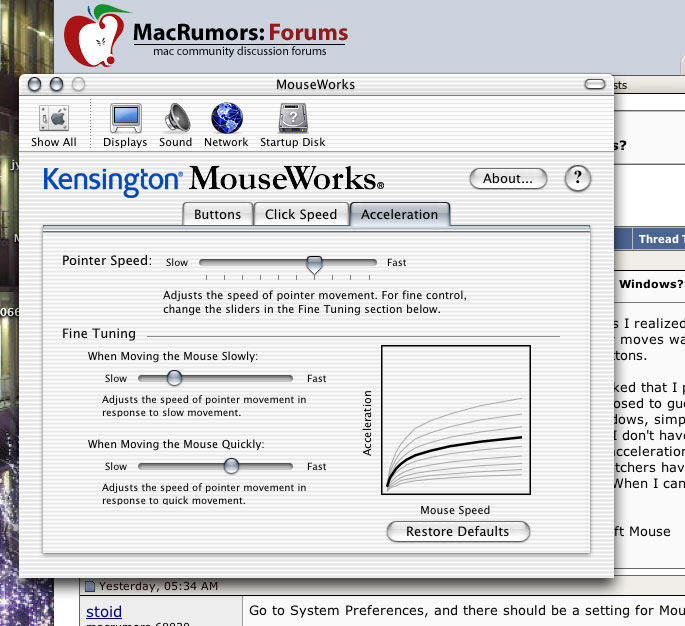
Task: Click the About... button
Action: tap(508, 178)
